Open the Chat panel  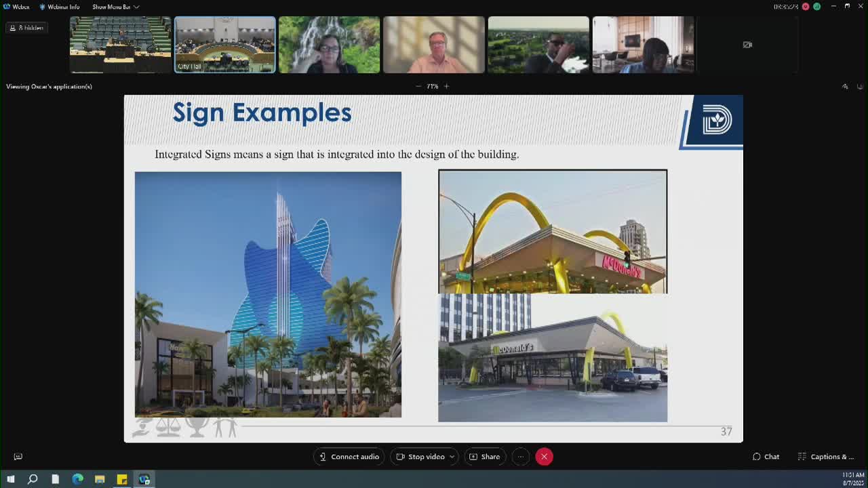[x=766, y=457]
